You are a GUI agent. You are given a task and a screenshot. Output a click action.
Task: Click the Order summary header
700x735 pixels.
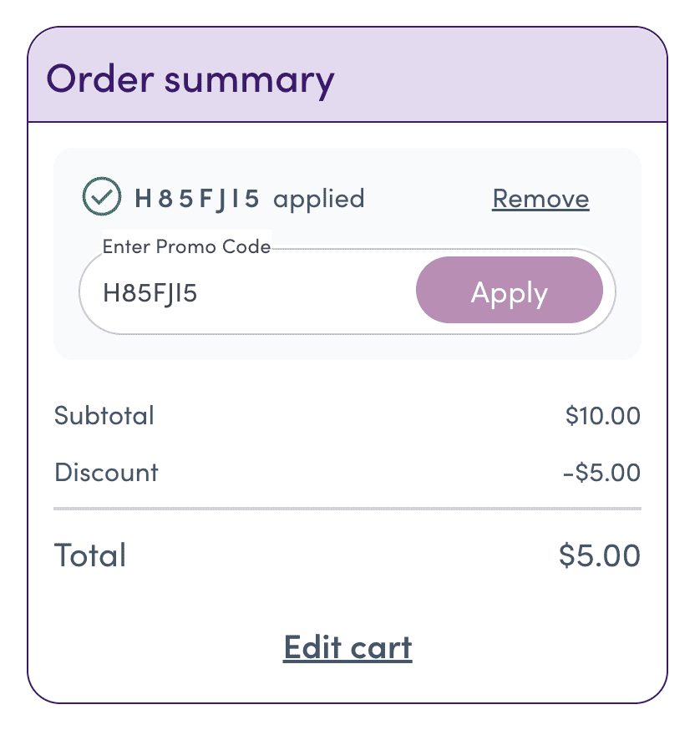[191, 79]
